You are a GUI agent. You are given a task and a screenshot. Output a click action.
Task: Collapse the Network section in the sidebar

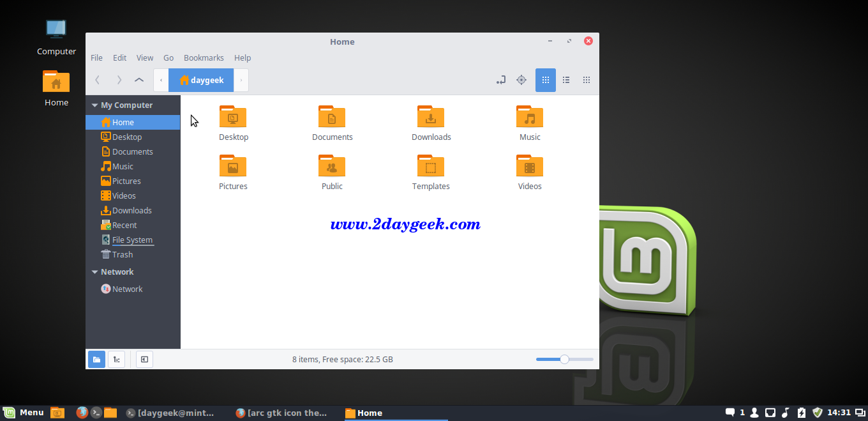95,272
